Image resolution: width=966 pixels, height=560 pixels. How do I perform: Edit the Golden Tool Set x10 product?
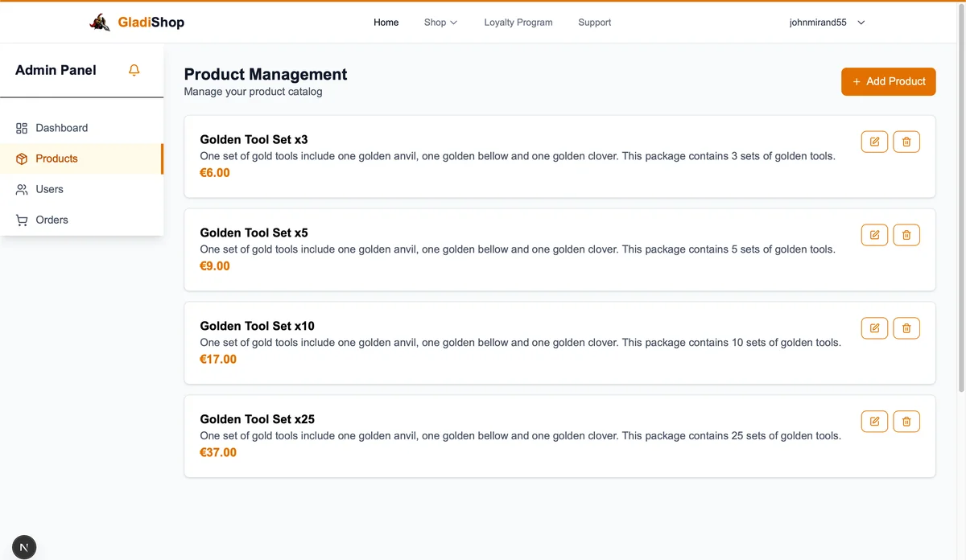874,328
